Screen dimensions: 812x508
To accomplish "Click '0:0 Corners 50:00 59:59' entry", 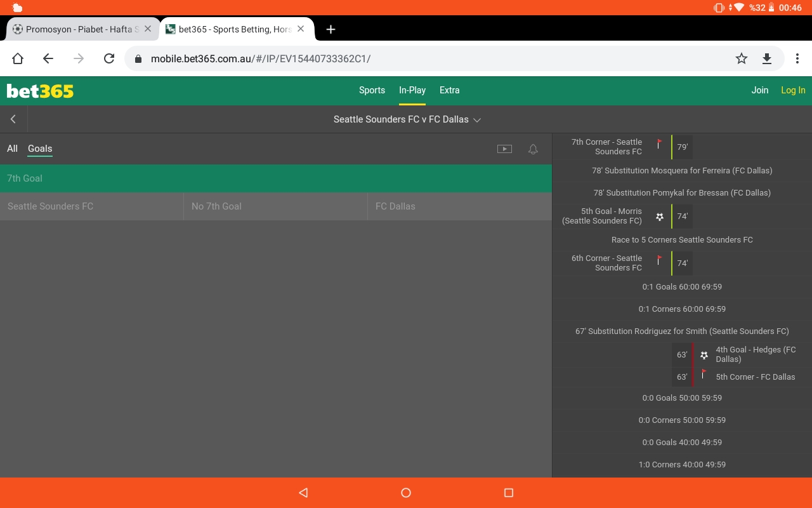I will tap(682, 420).
